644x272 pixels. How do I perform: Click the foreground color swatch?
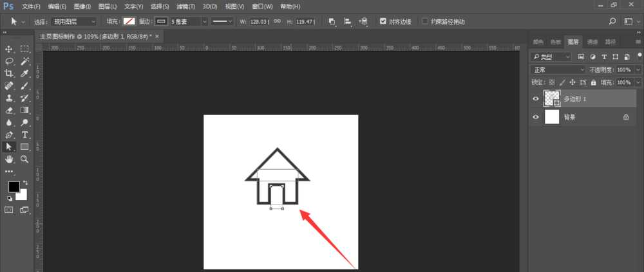14,186
